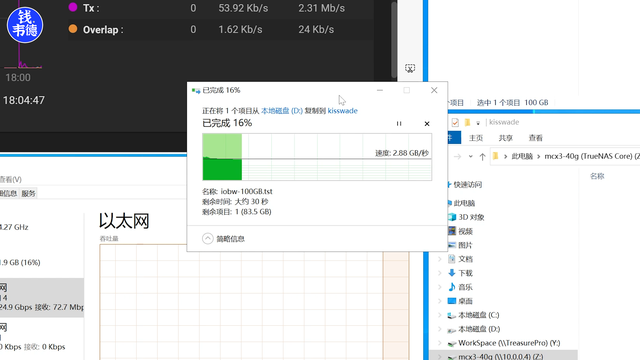The image size is (640, 360).
Task: Click the file name iobw-100GB.tst
Action: click(x=247, y=191)
